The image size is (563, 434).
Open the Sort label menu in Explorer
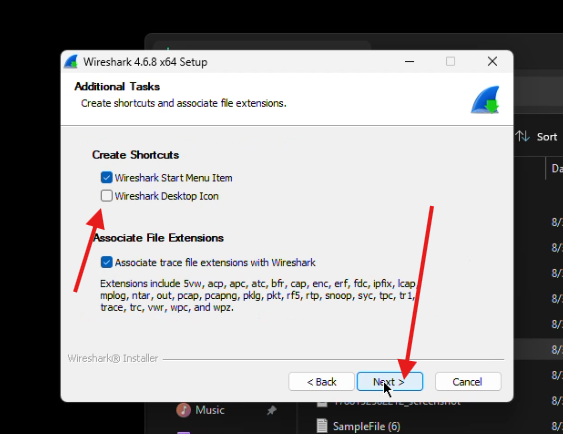click(547, 137)
